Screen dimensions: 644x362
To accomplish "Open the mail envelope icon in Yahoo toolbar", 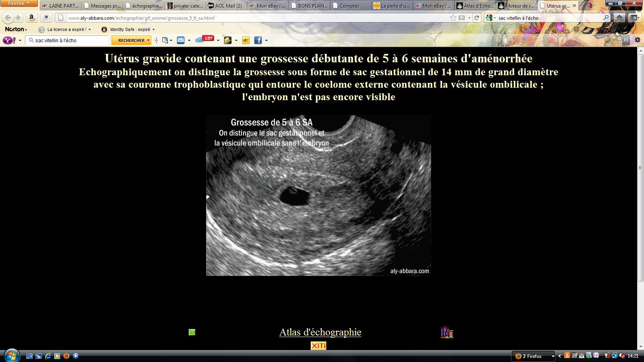I will pyautogui.click(x=181, y=40).
